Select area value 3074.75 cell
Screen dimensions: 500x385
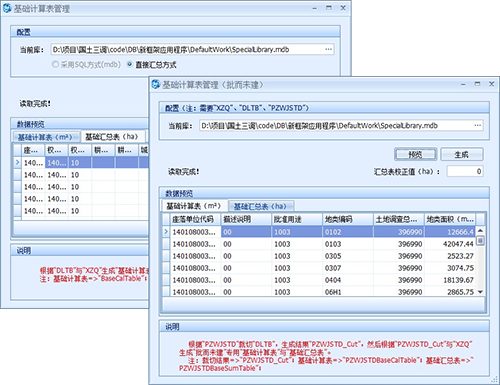450,268
